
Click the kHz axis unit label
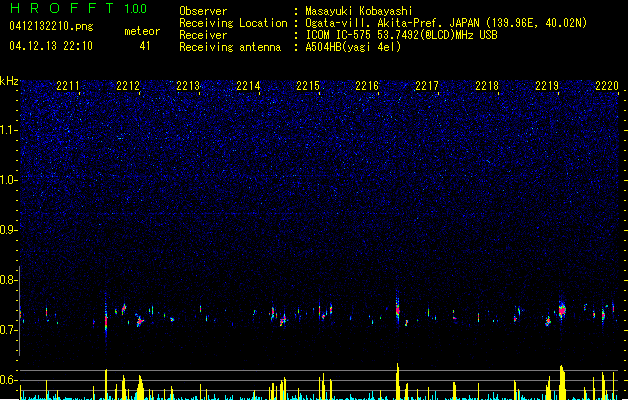[9, 81]
